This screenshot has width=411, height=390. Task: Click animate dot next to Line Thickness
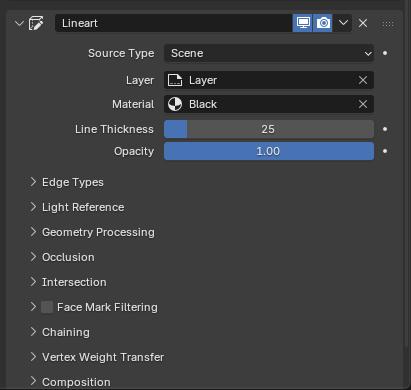coord(385,129)
